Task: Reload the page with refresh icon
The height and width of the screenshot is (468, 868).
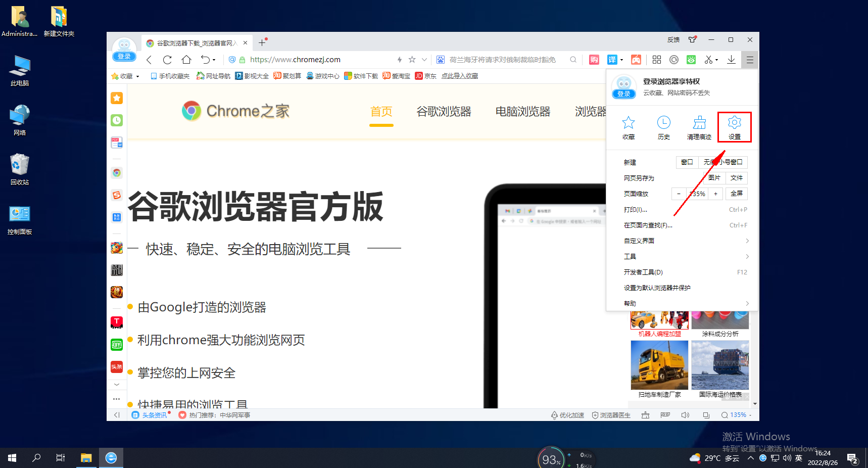Action: (x=167, y=60)
